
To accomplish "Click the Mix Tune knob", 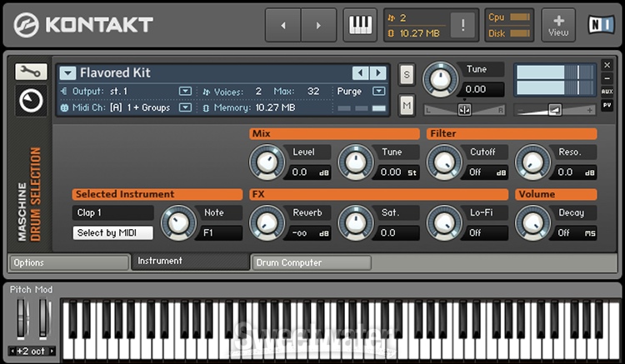I will coord(356,162).
